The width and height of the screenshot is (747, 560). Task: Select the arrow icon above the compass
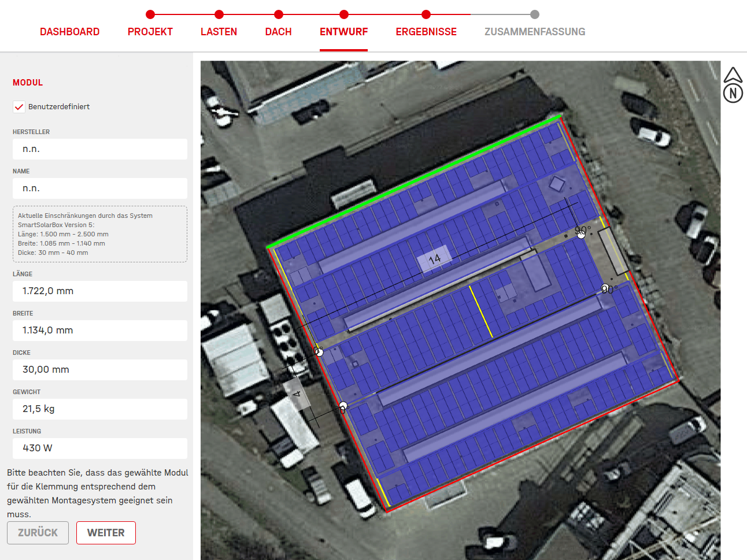coord(733,73)
